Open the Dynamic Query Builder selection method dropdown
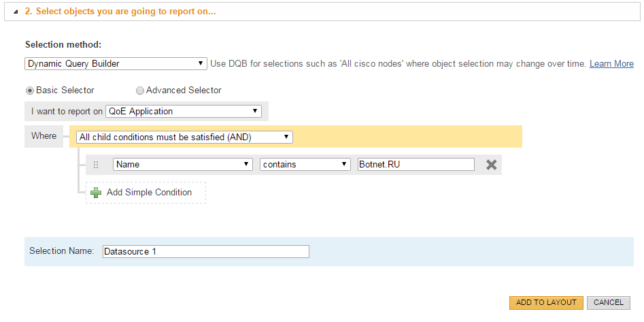644x322 pixels. click(x=116, y=63)
